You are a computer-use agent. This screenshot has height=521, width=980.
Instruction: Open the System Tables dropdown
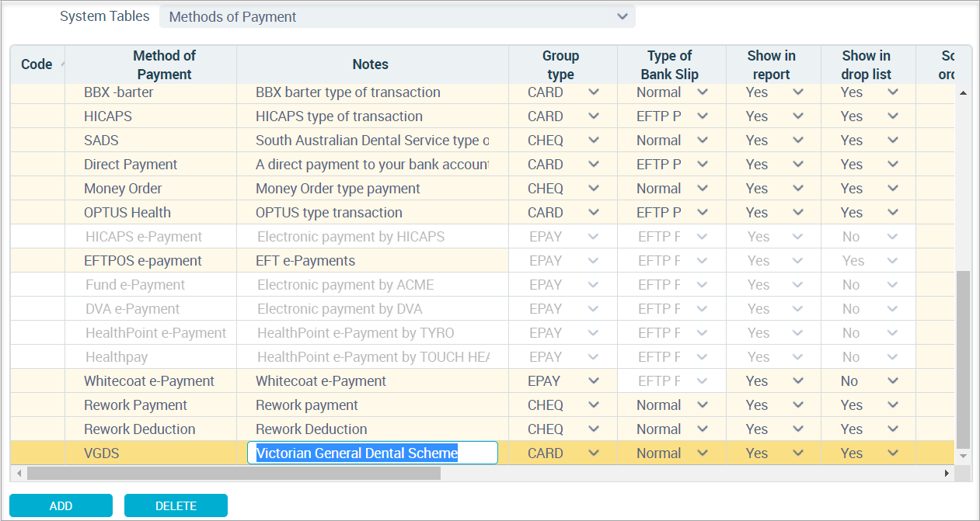[x=397, y=16]
